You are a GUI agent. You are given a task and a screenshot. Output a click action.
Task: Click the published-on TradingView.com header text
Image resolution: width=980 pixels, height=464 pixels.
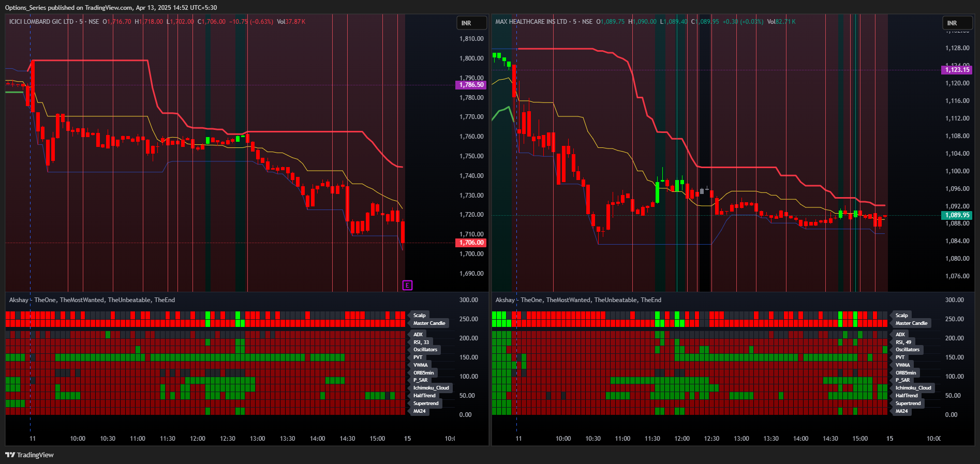(111, 8)
